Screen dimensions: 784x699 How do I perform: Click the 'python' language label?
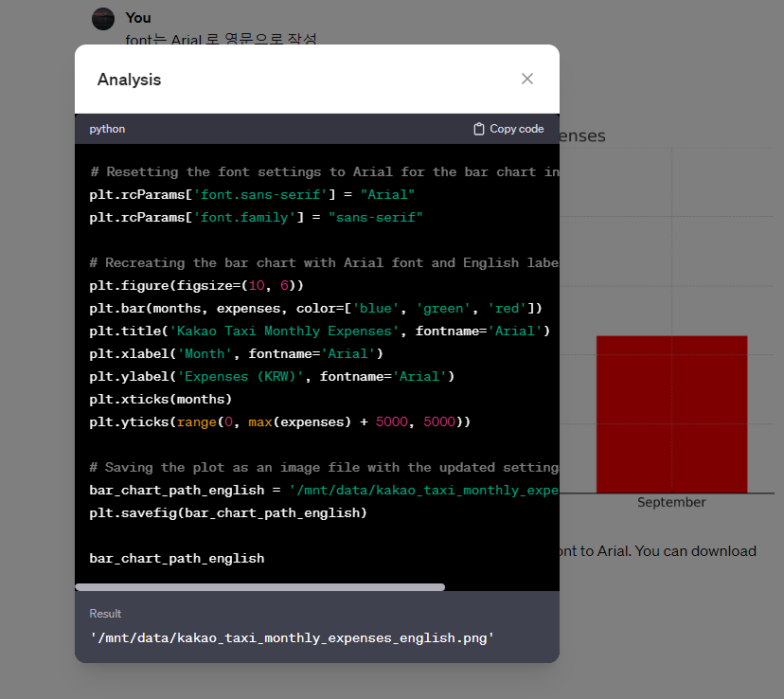[107, 129]
